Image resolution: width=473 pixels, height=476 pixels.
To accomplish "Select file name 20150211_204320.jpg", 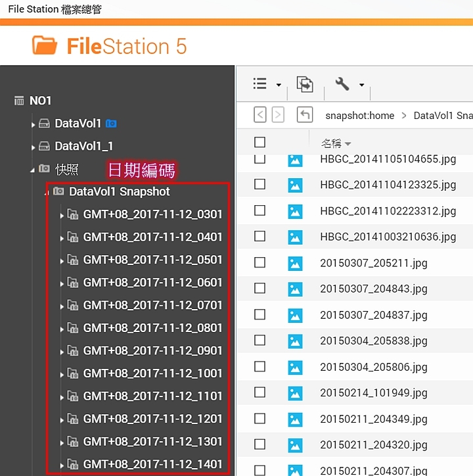I will coord(374,445).
